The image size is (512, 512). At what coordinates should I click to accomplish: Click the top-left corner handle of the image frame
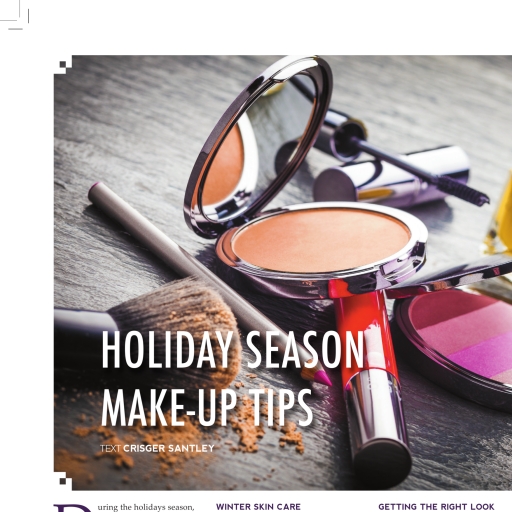point(63,65)
